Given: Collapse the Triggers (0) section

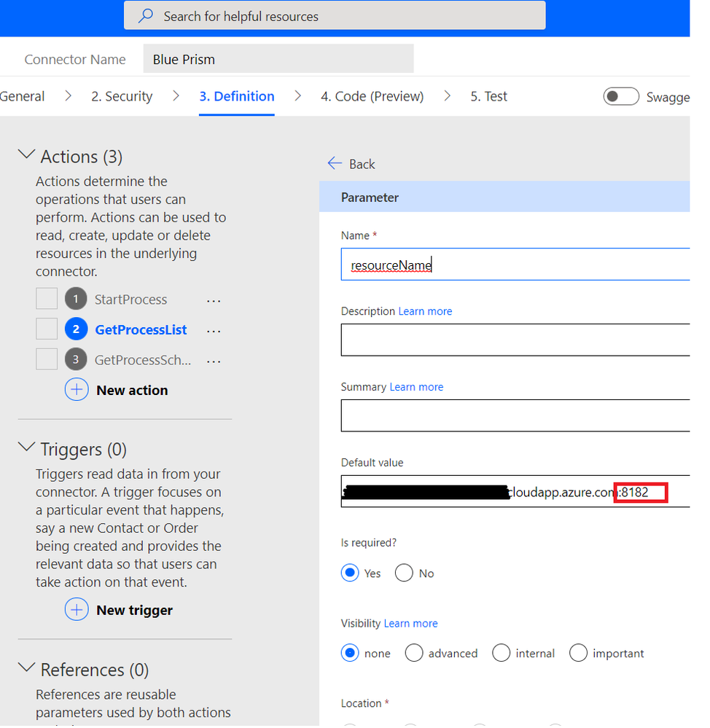Looking at the screenshot, I should pos(26,447).
